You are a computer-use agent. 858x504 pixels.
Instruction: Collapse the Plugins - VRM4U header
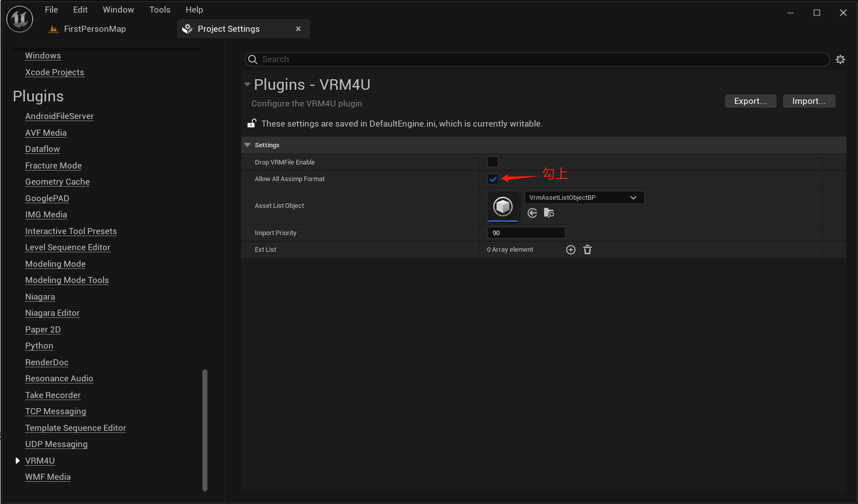pos(247,84)
